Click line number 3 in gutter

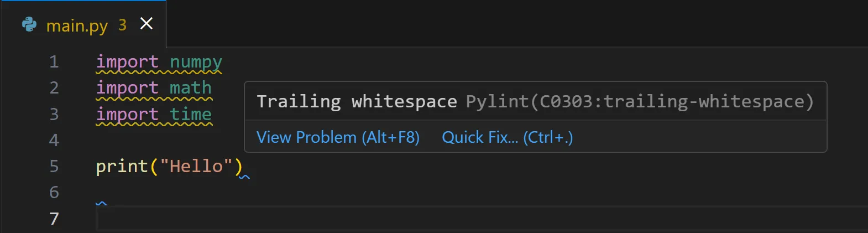[54, 114]
